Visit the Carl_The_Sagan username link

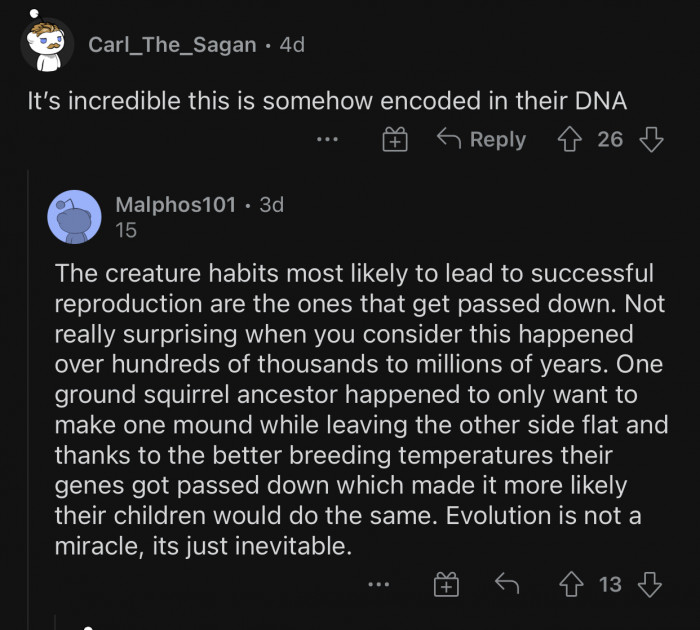coord(172,45)
